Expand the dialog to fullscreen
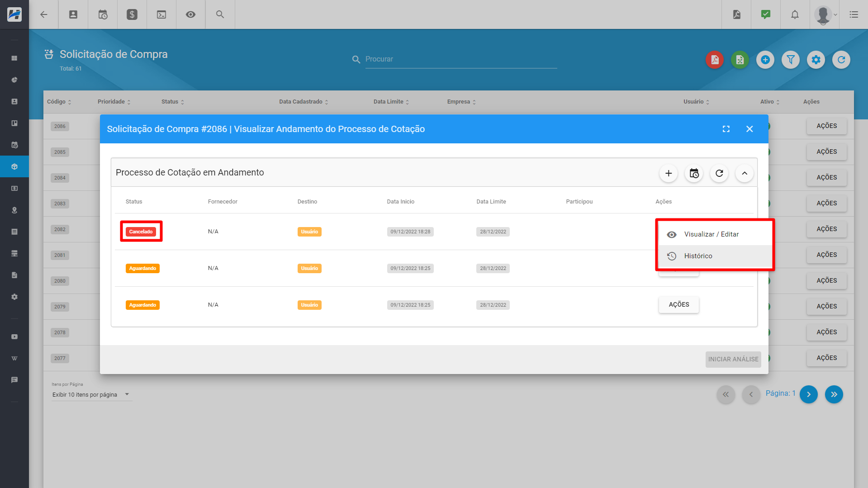 point(726,129)
